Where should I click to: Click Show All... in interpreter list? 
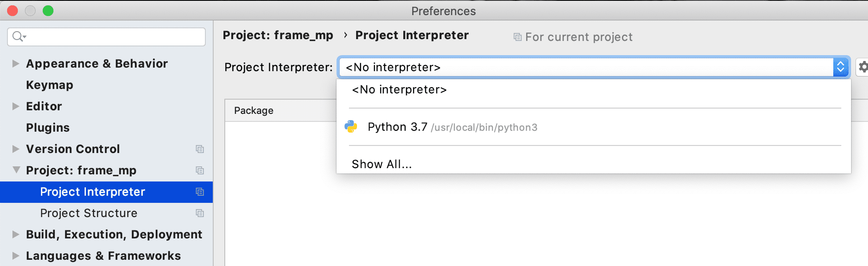381,164
